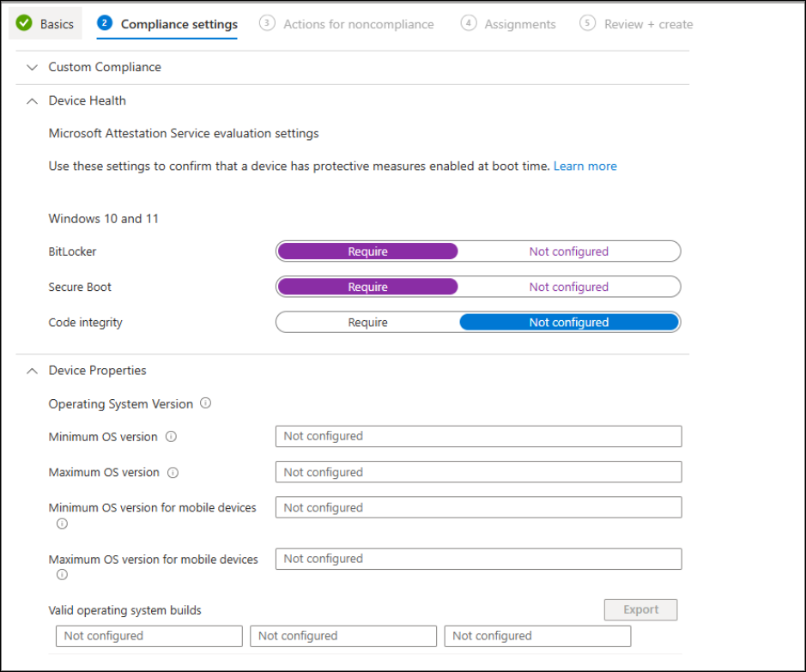Click info icon beside Maximum OS version

point(173,473)
